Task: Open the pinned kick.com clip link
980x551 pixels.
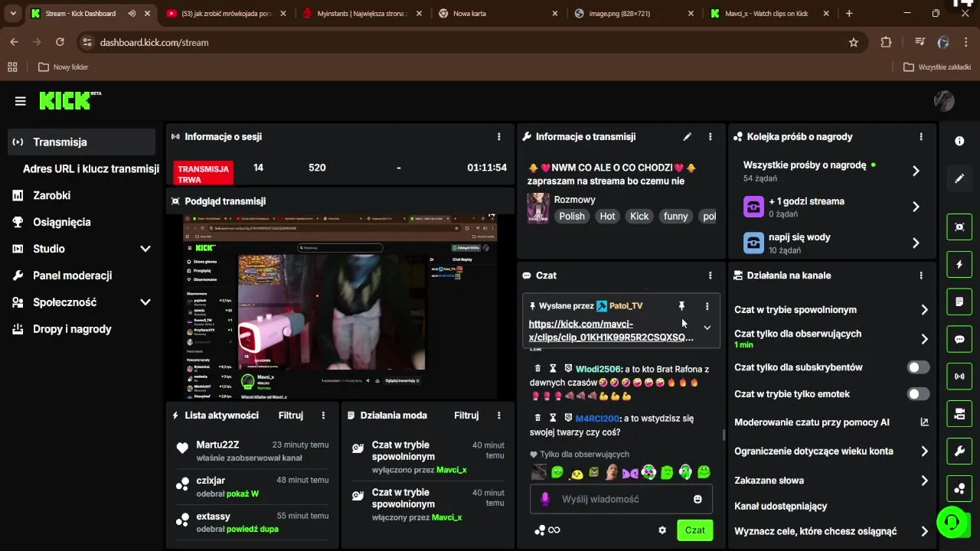Action: click(611, 331)
